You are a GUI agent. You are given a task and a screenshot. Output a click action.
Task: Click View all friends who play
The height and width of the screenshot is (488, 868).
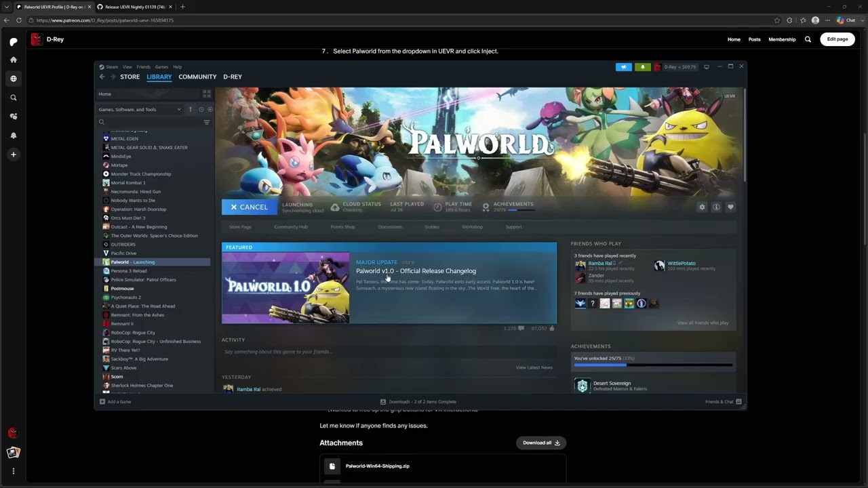point(703,323)
